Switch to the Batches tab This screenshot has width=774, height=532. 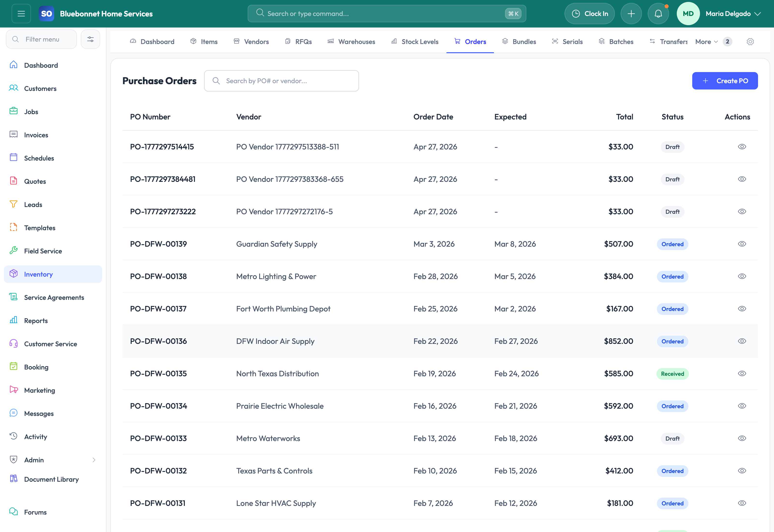(616, 42)
